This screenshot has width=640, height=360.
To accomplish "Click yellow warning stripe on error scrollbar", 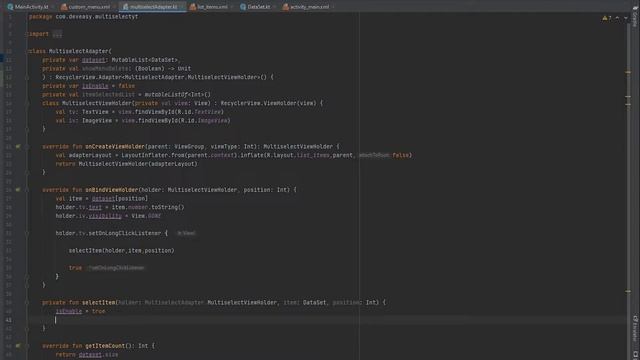I will click(x=628, y=72).
